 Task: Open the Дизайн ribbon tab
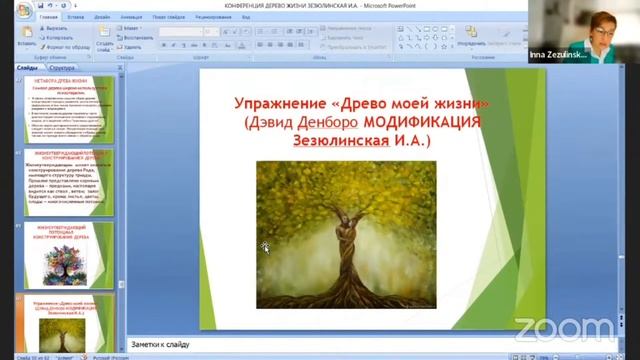(102, 17)
